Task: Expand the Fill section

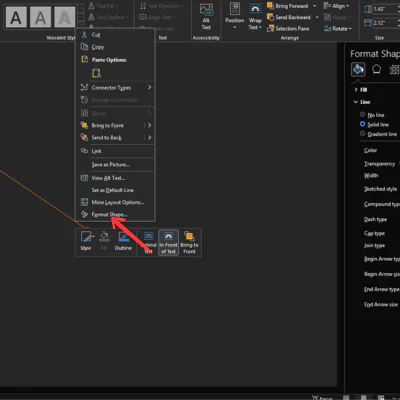Action: [x=360, y=90]
